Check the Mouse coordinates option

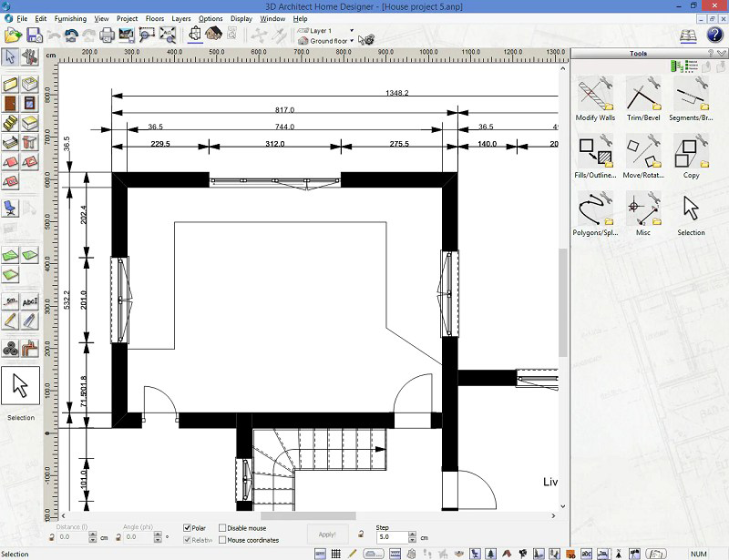223,540
